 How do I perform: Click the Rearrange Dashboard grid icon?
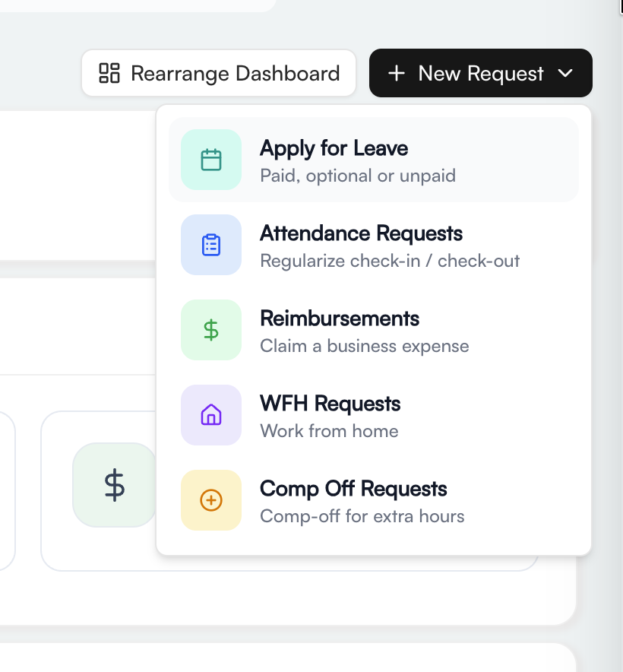(x=109, y=73)
